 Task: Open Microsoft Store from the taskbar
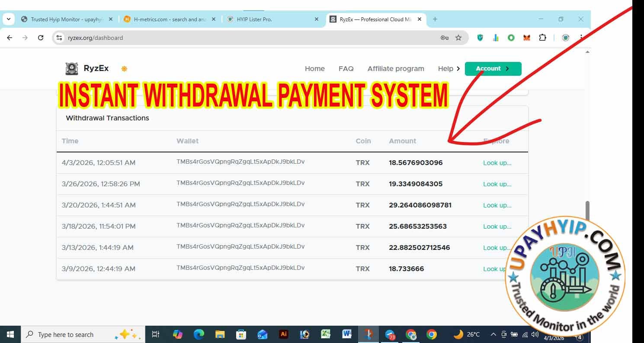(241, 334)
